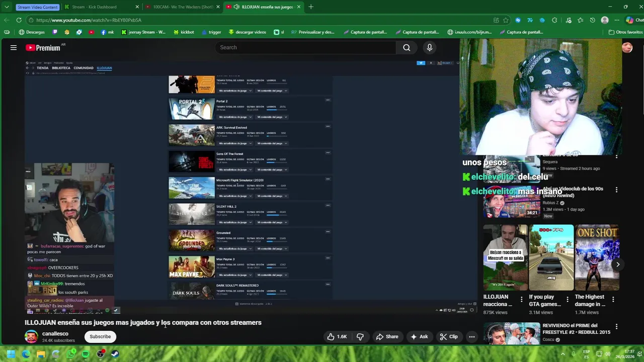Focus the YouTube Search field
Image resolution: width=644 pixels, height=362 pixels.
305,47
